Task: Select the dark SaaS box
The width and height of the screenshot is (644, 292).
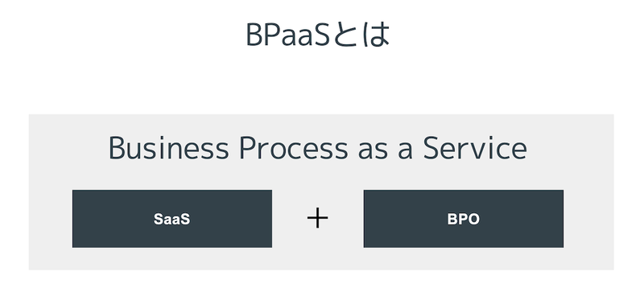Action: point(172,219)
